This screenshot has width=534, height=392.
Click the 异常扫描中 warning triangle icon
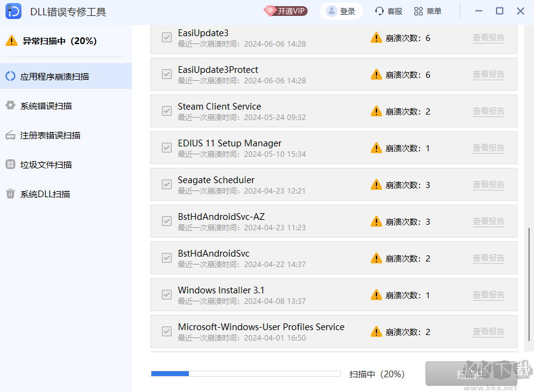point(13,41)
